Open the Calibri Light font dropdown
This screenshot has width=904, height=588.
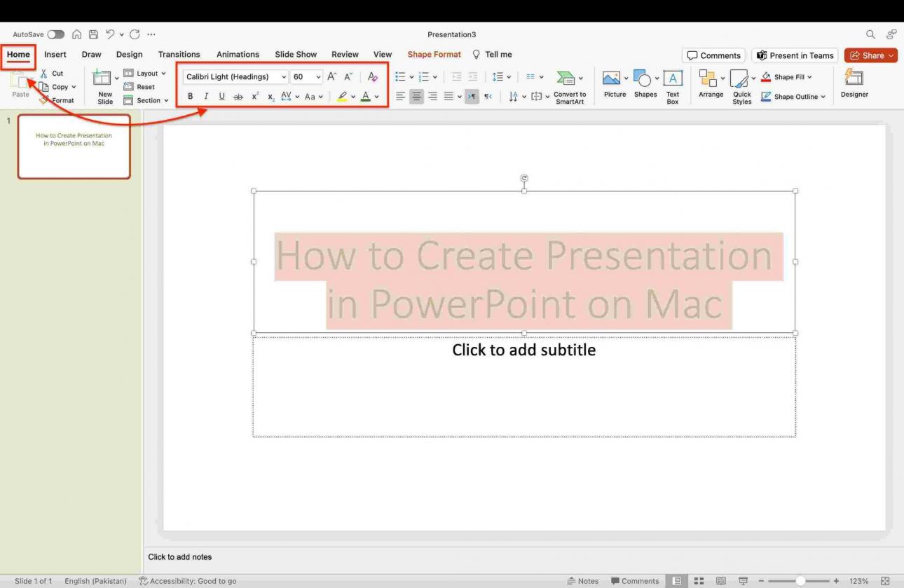click(283, 76)
